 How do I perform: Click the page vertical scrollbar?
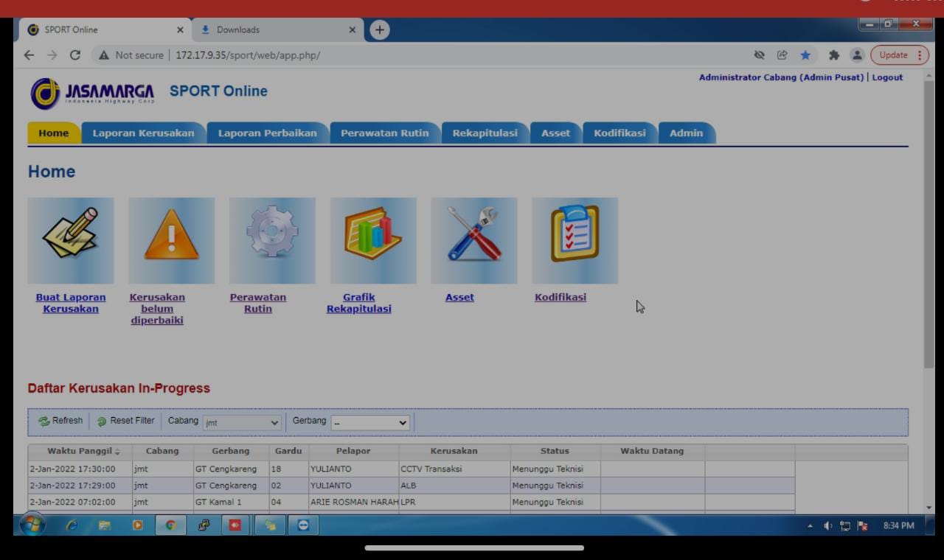click(929, 221)
